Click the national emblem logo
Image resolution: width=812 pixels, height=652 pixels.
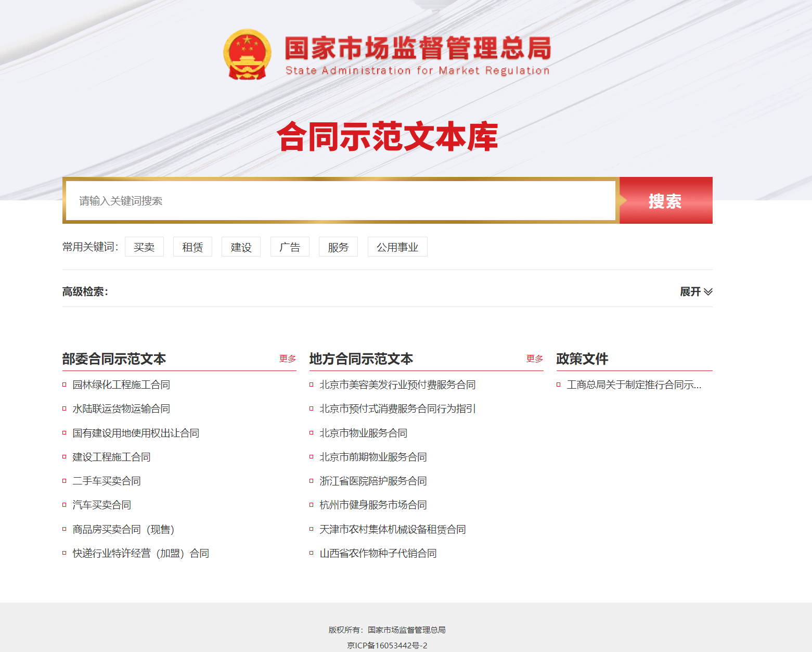(247, 54)
